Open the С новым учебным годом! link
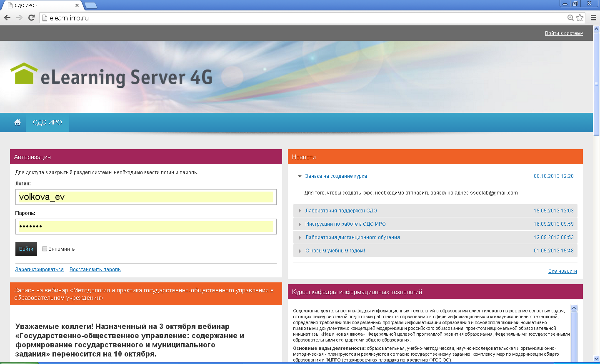Screen dimensions: 600x364 335,251
